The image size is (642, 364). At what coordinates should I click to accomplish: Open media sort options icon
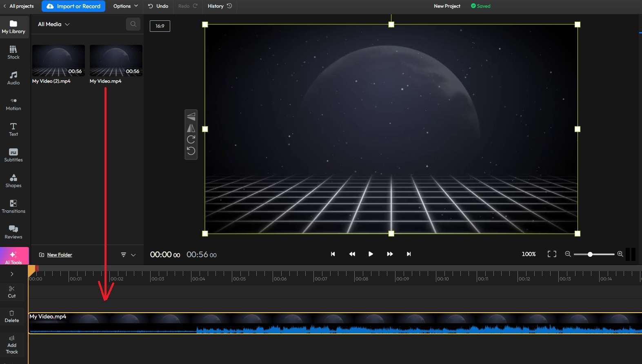click(x=124, y=255)
